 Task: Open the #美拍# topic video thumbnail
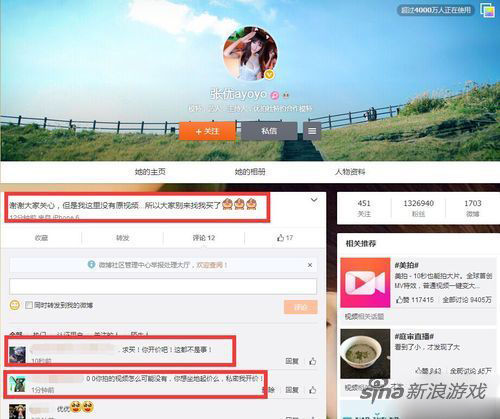pos(365,282)
